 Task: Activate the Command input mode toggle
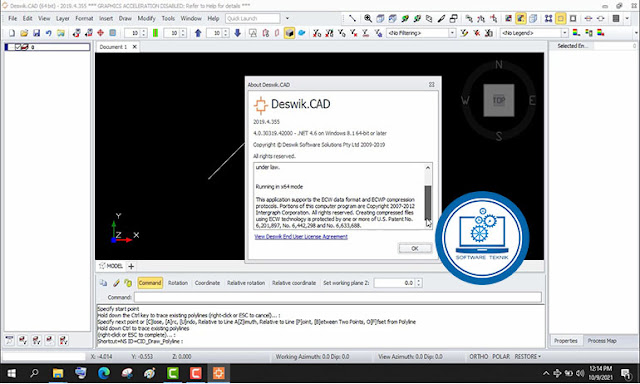pos(150,283)
